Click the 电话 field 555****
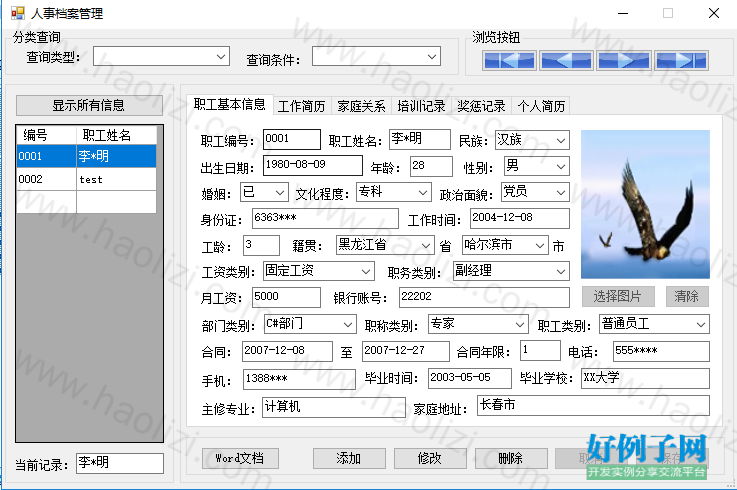The image size is (737, 490). click(x=661, y=352)
